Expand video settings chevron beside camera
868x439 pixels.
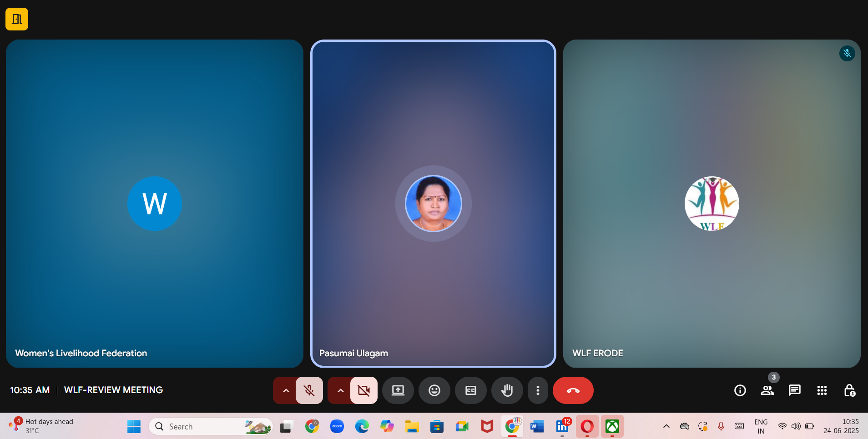point(340,390)
